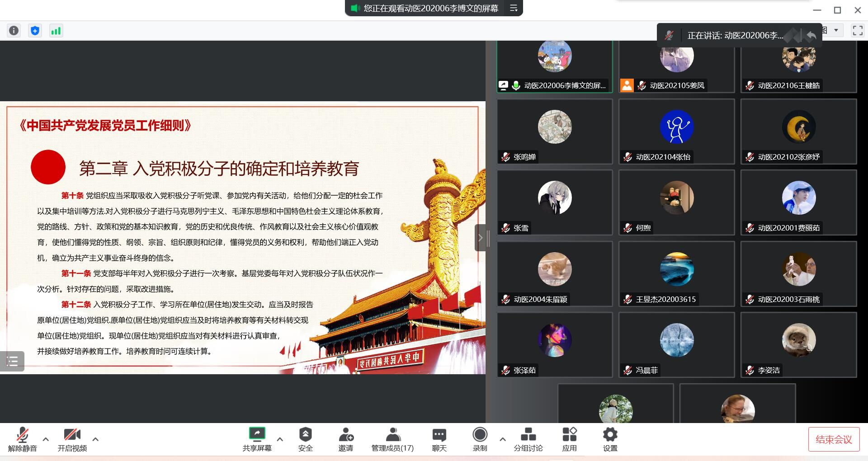Expand share screen options arrow
The width and height of the screenshot is (868, 461).
[x=280, y=439]
